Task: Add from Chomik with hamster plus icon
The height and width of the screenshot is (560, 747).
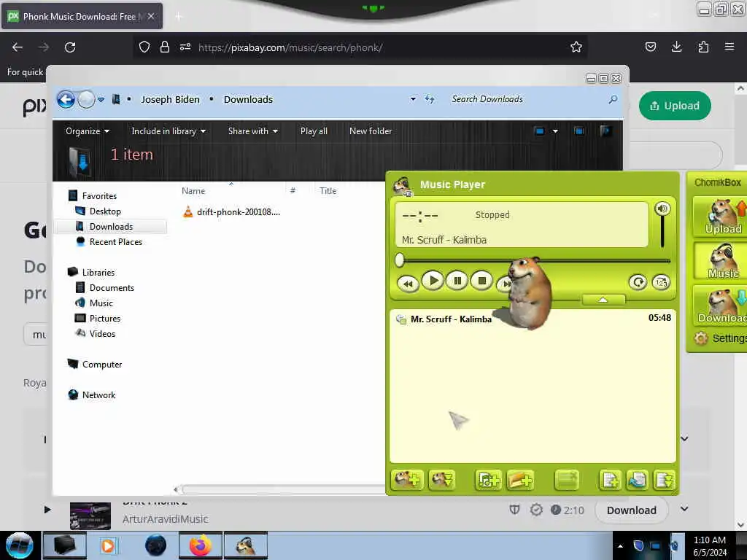Action: pos(407,480)
